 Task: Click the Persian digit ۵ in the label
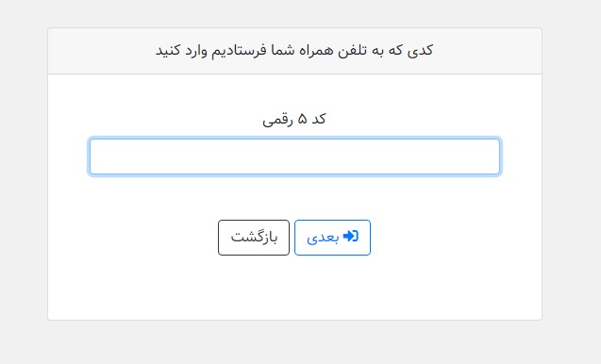coord(303,120)
